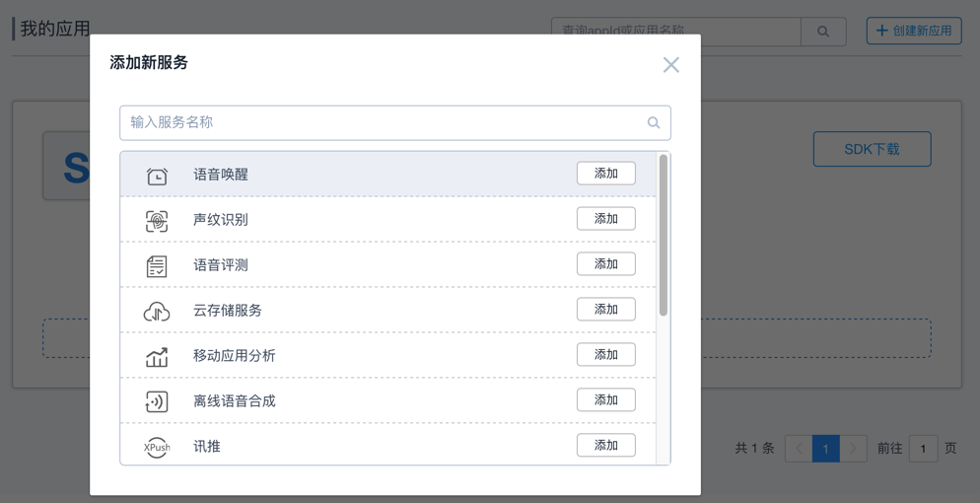This screenshot has height=503, width=980.
Task: Select the 语音评测 row label
Action: pos(221,265)
